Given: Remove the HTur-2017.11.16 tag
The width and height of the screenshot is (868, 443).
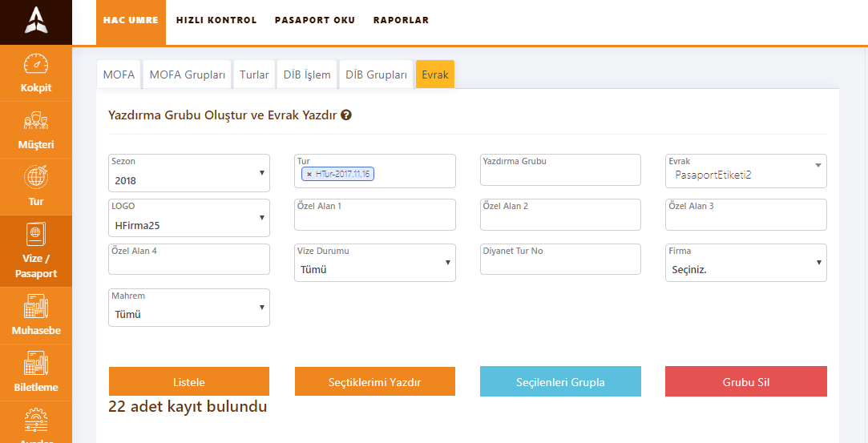Looking at the screenshot, I should [x=309, y=174].
